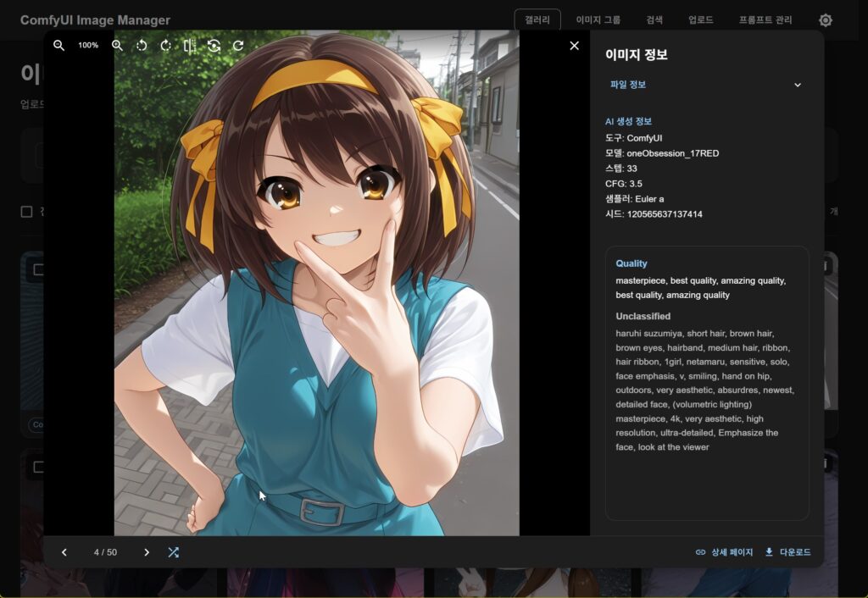Check the first gallery thumbnail's checkbox
The image size is (868, 598).
[36, 269]
